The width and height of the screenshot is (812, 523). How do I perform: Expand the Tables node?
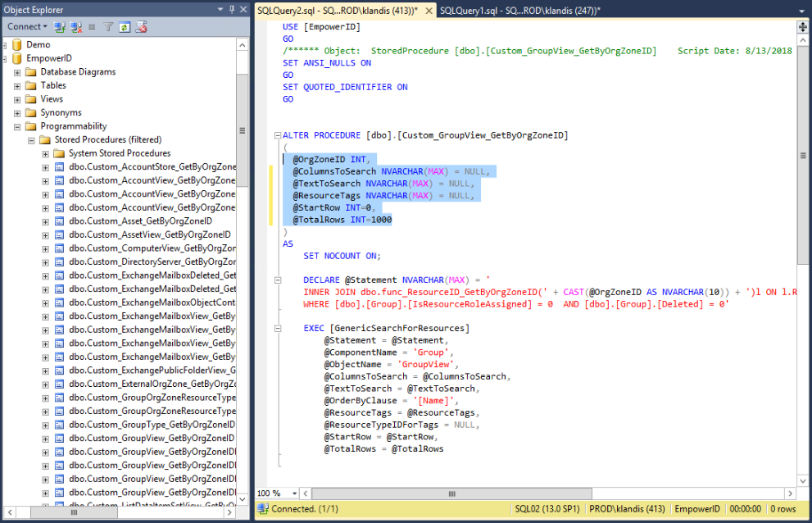coord(17,85)
